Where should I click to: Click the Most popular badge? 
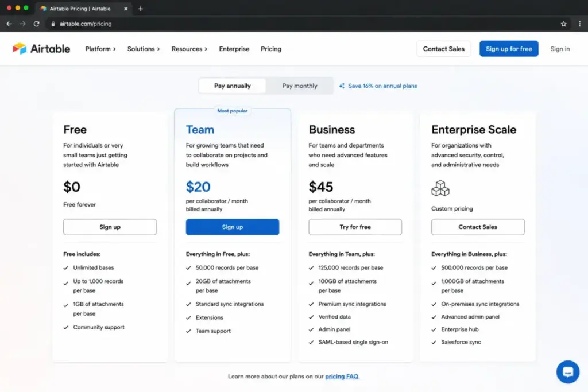232,111
